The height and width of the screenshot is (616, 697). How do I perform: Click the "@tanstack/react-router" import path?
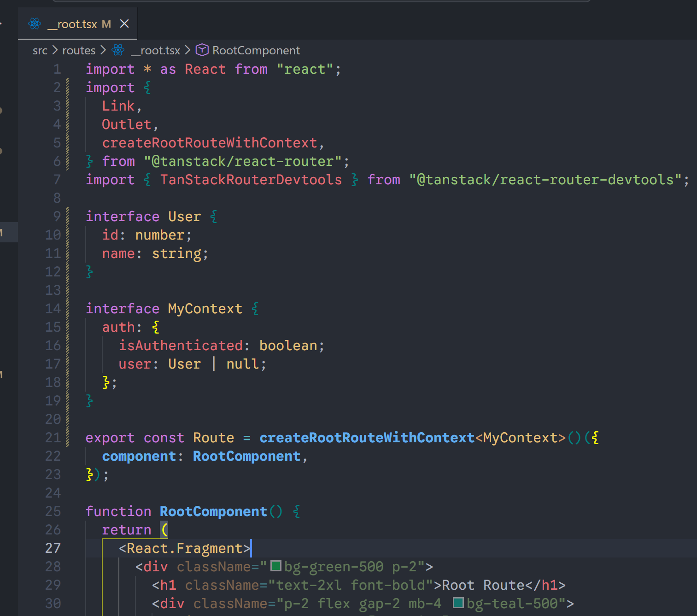coord(243,161)
